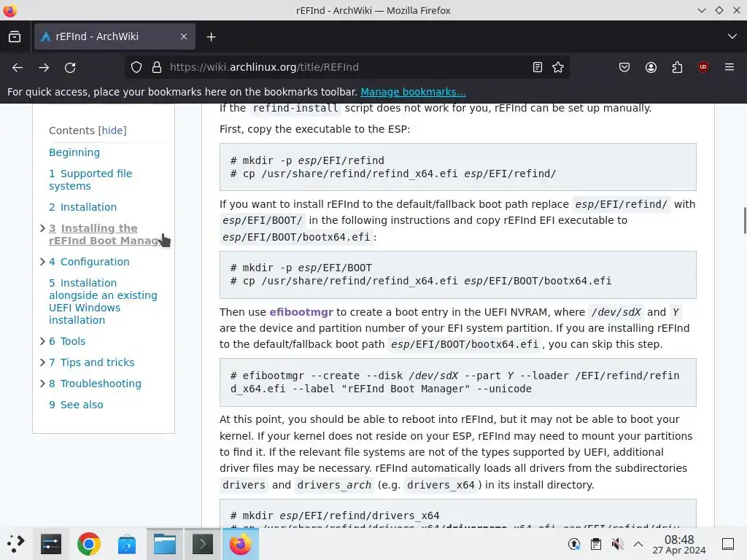Jump to Beginning in Contents

74,152
